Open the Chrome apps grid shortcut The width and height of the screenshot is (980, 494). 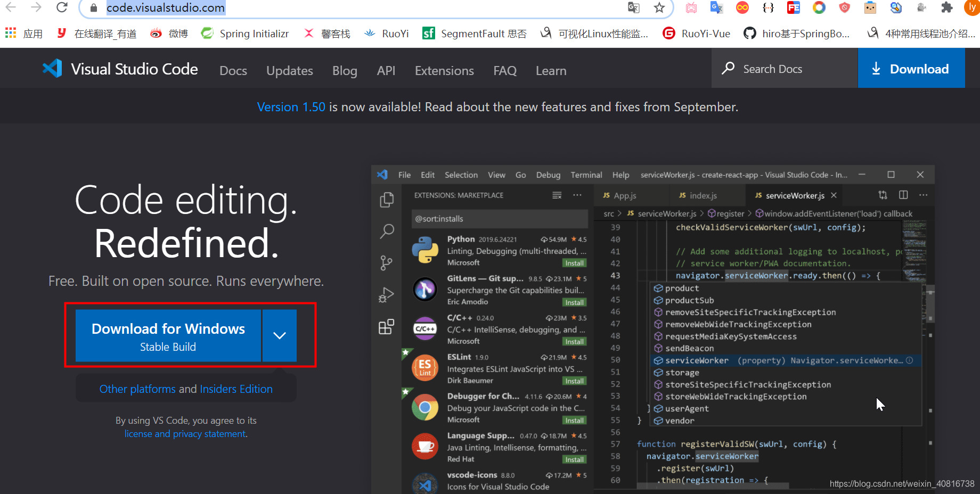coord(11,33)
